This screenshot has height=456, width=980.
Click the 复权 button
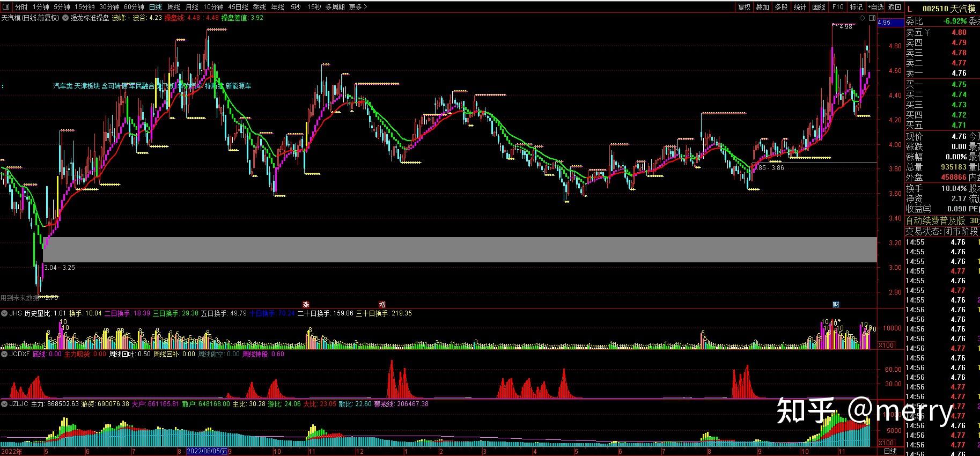745,7
